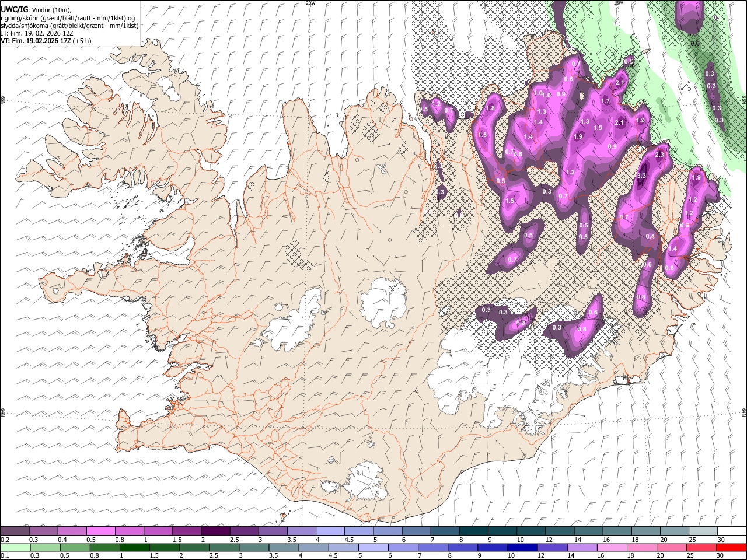747x560 pixels.
Task: Pick rain scale swatch between 0.8 and 1
Action: tap(104, 548)
